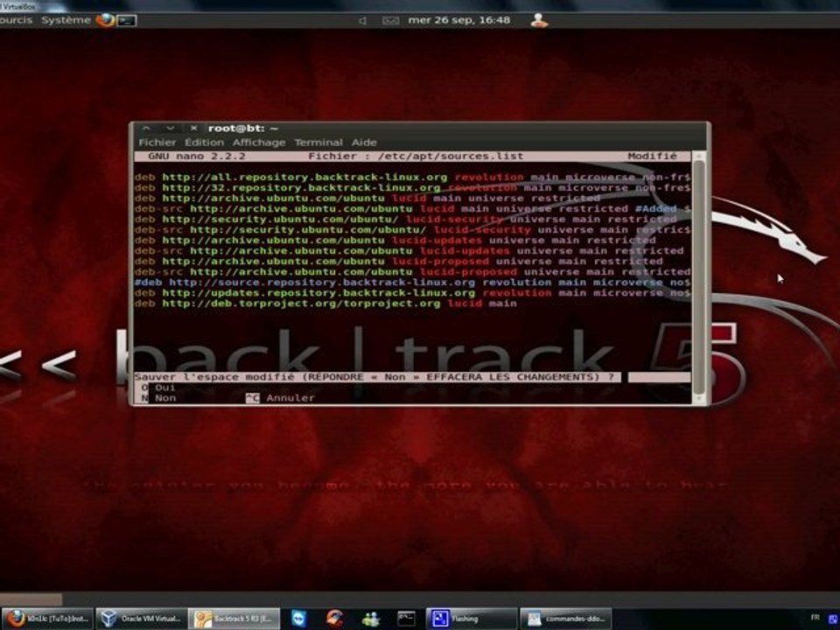
Task: Click the commented #deb source.repository line
Action: coord(412,283)
